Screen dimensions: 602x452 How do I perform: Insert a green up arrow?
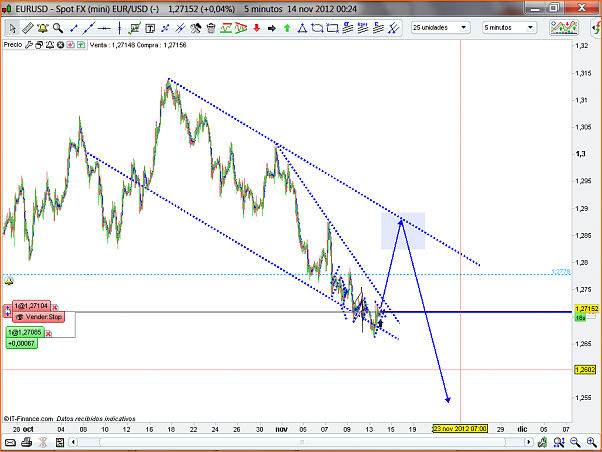(x=287, y=28)
